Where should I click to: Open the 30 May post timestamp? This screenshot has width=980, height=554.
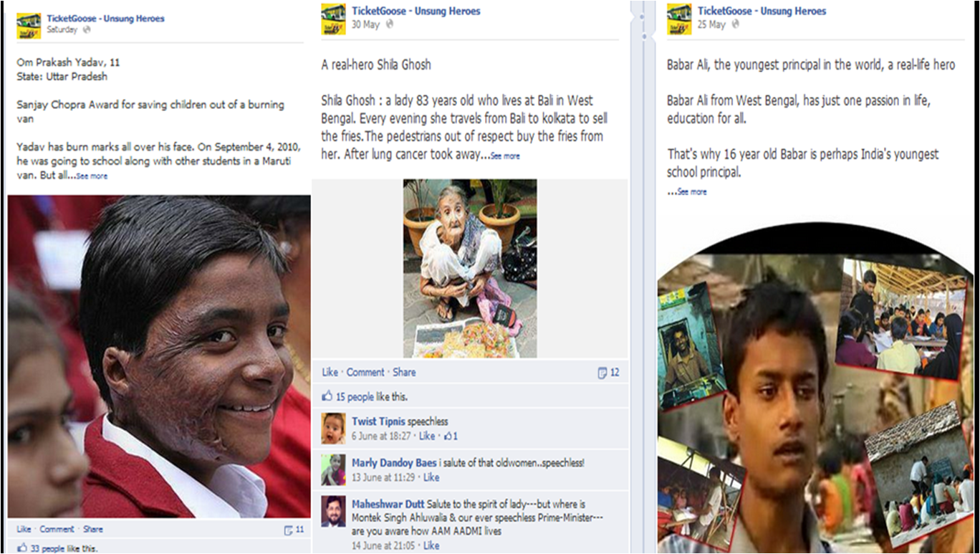click(x=365, y=24)
